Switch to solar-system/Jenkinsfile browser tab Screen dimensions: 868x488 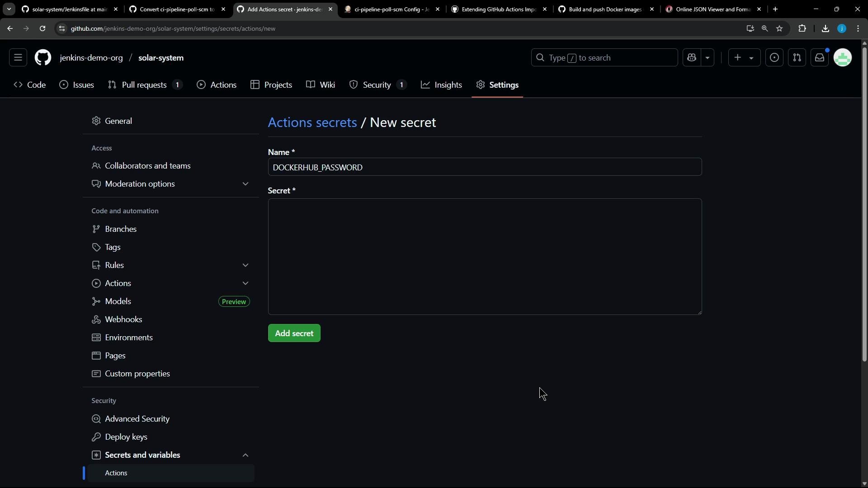[x=70, y=9]
